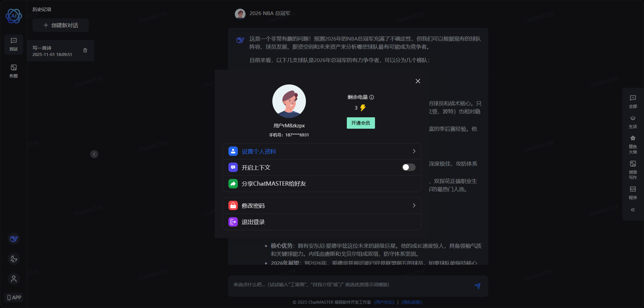Viewport: 644px width, 308px height.
Task: Click the send message arrow icon
Action: pos(477,286)
